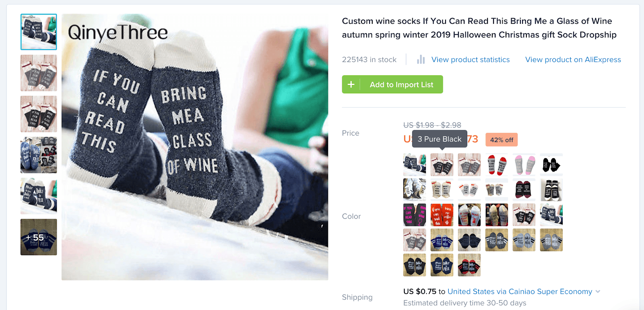
Task: Pick the black socks with maroon trim swatch
Action: click(524, 190)
